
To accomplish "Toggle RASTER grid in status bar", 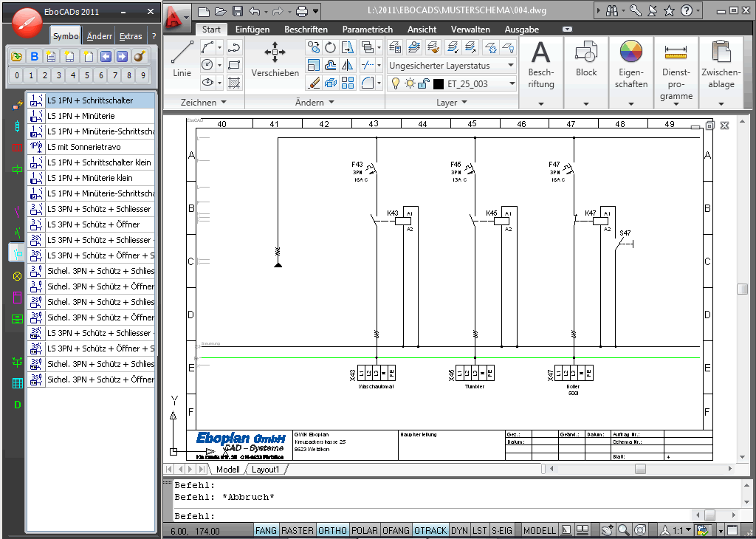I will click(x=298, y=530).
